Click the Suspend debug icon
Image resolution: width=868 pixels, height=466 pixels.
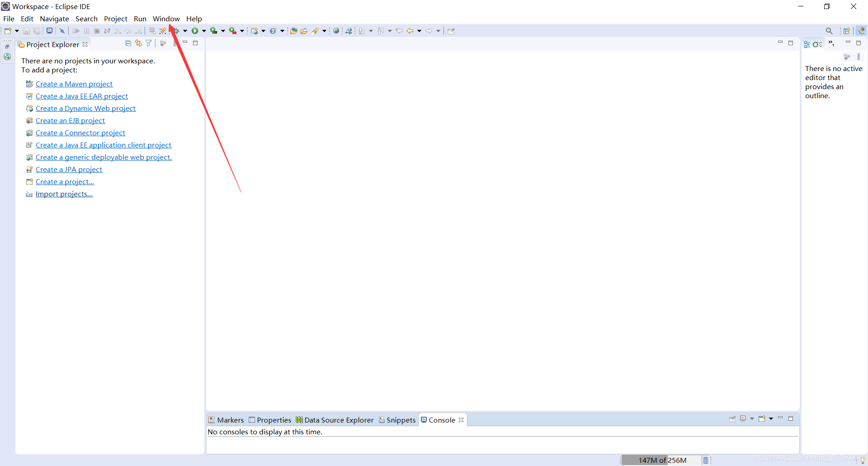click(86, 31)
